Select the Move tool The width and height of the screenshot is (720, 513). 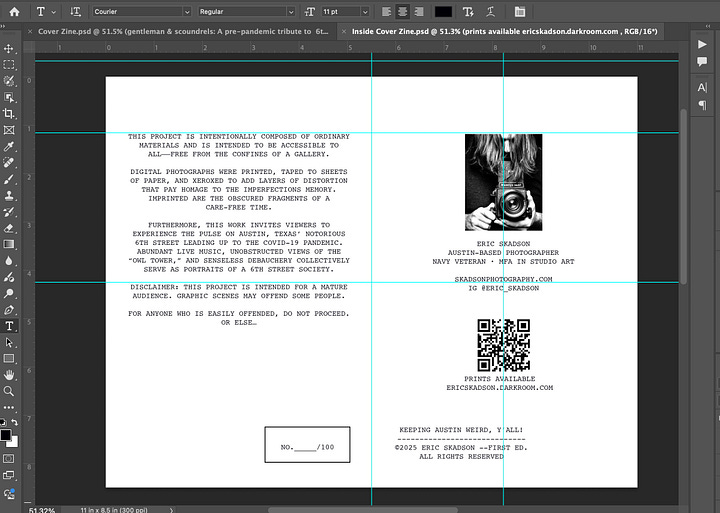tap(9, 48)
